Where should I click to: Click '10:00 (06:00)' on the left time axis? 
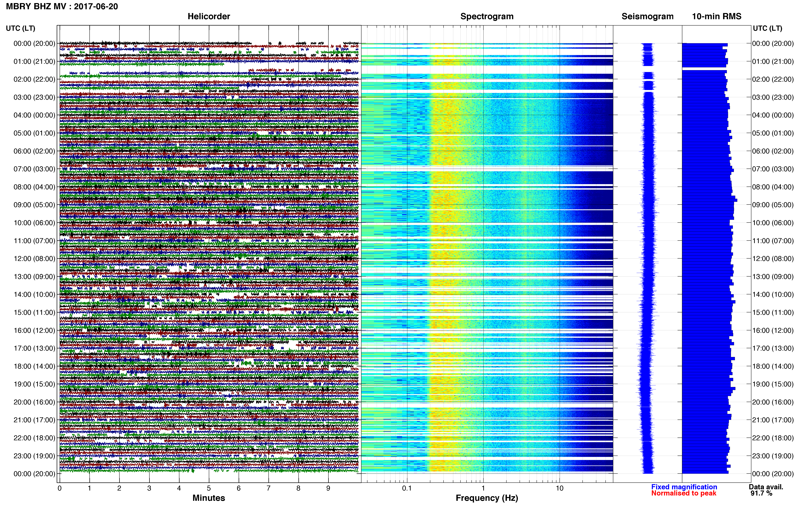(x=34, y=223)
